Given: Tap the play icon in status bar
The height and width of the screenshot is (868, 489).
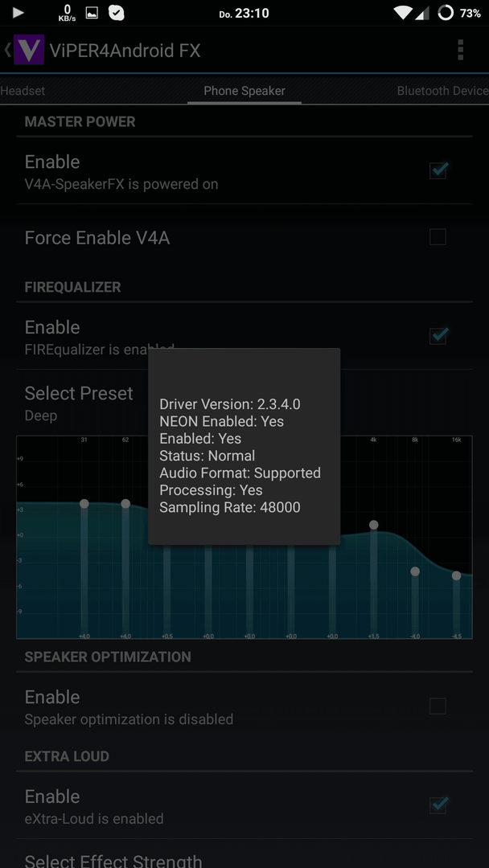Looking at the screenshot, I should coord(18,13).
